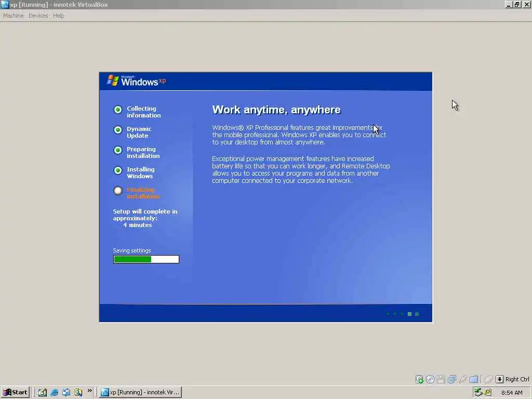Close the VirtualBox VM window

[x=527, y=4]
